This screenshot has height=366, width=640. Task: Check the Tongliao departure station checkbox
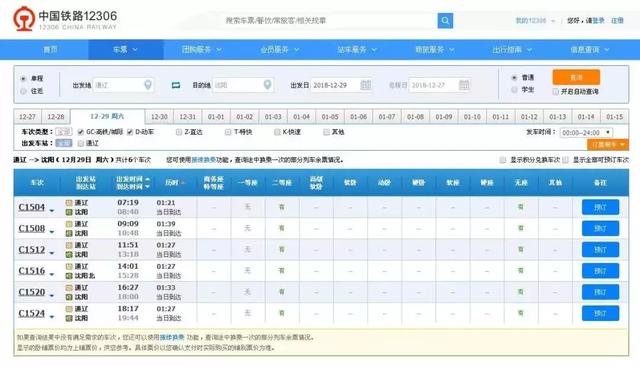[81, 143]
